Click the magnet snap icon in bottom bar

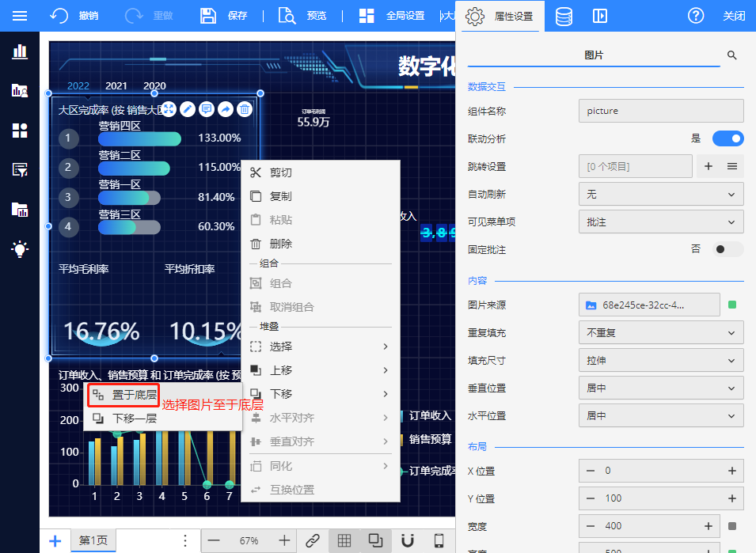[x=408, y=540]
